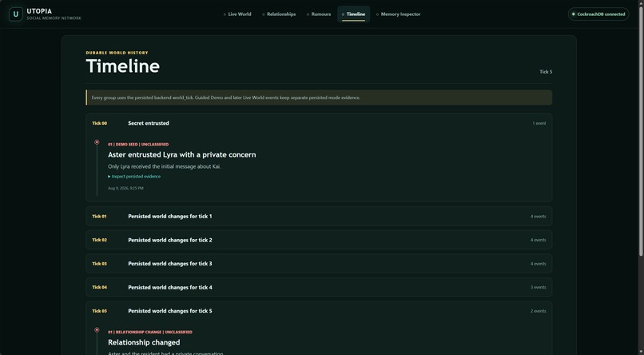Click the persisted backend world_tick info banner
The width and height of the screenshot is (644, 355).
tap(319, 98)
